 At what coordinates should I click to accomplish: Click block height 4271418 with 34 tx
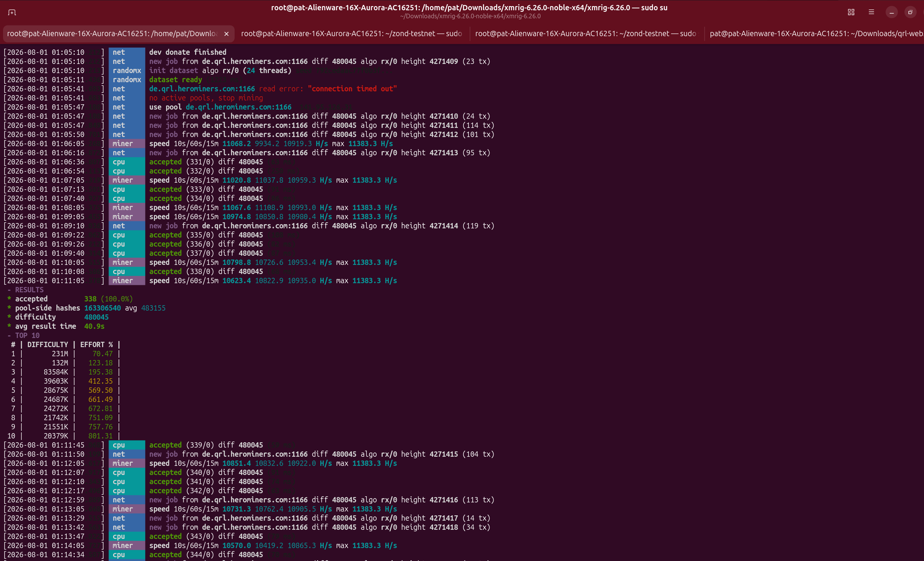click(444, 527)
